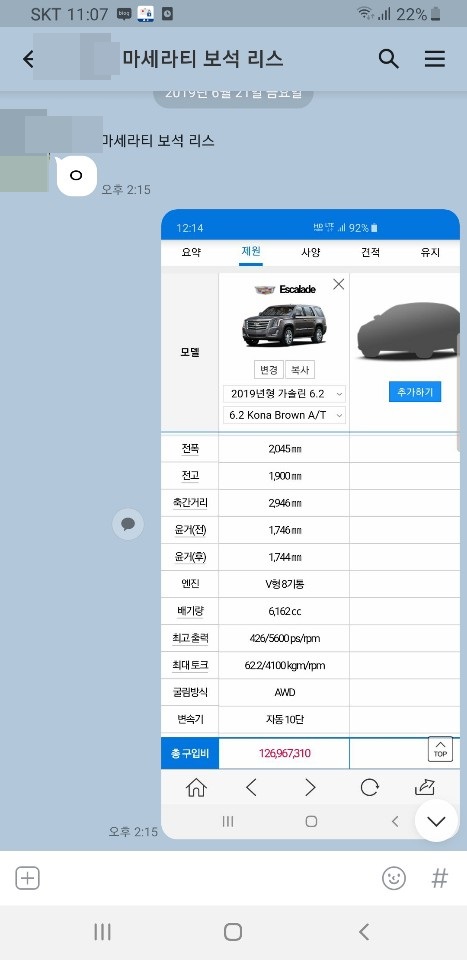Select the 제원 tab
The image size is (467, 960).
pos(251,252)
